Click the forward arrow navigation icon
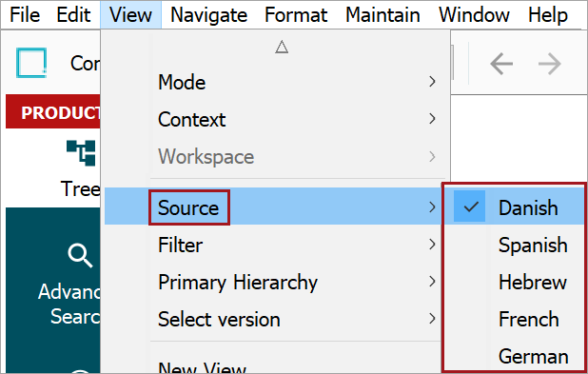This screenshot has width=588, height=374. 550,64
